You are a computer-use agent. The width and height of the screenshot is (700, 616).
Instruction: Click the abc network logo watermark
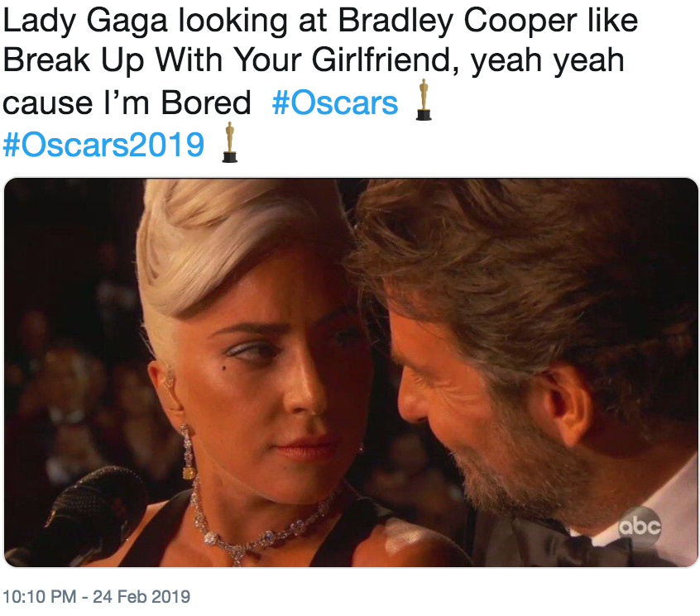tap(640, 527)
